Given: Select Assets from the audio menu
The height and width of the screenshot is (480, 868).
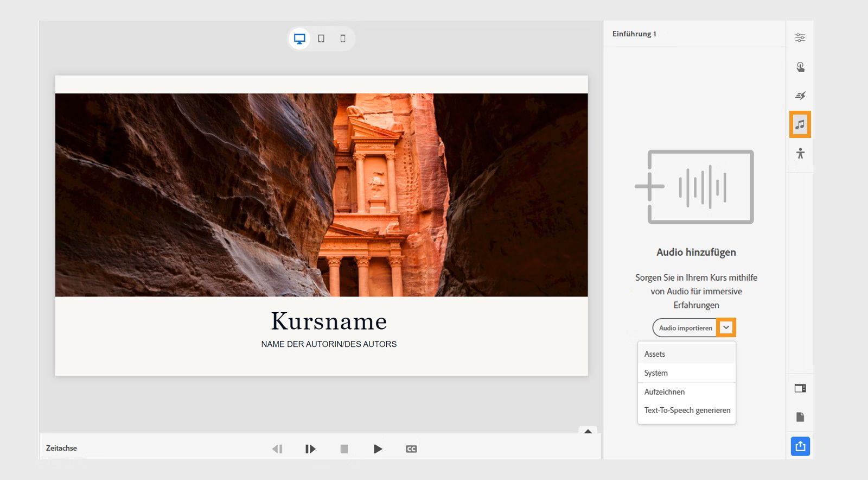Looking at the screenshot, I should point(655,354).
